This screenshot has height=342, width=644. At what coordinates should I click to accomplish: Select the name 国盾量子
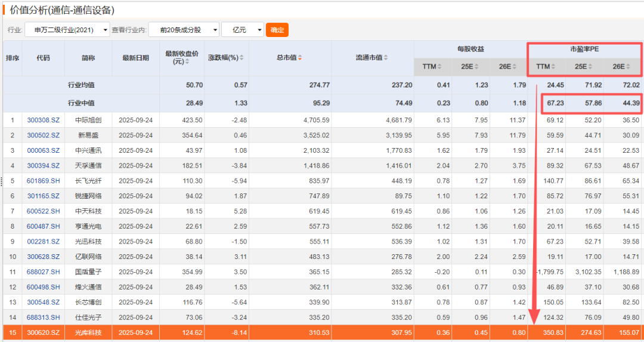[x=88, y=272]
